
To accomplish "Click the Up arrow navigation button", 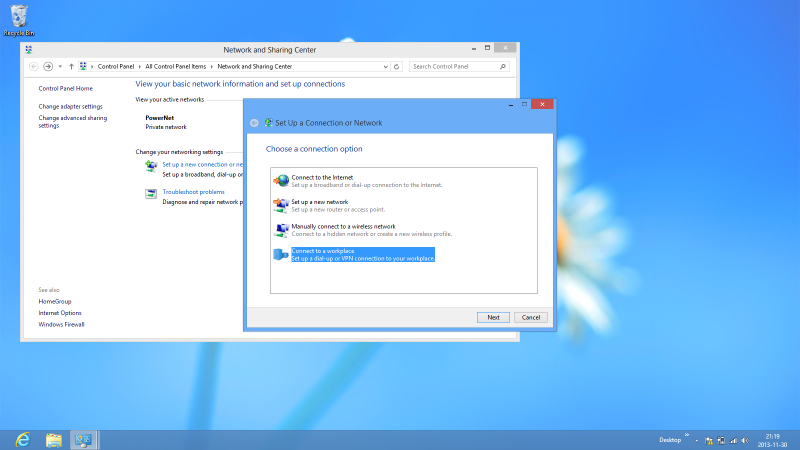I will point(71,66).
